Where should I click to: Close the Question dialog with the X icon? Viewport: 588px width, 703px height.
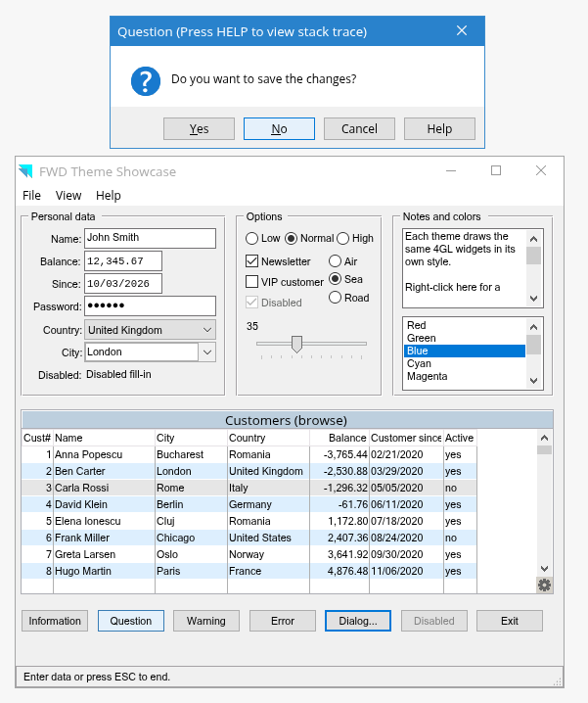462,30
